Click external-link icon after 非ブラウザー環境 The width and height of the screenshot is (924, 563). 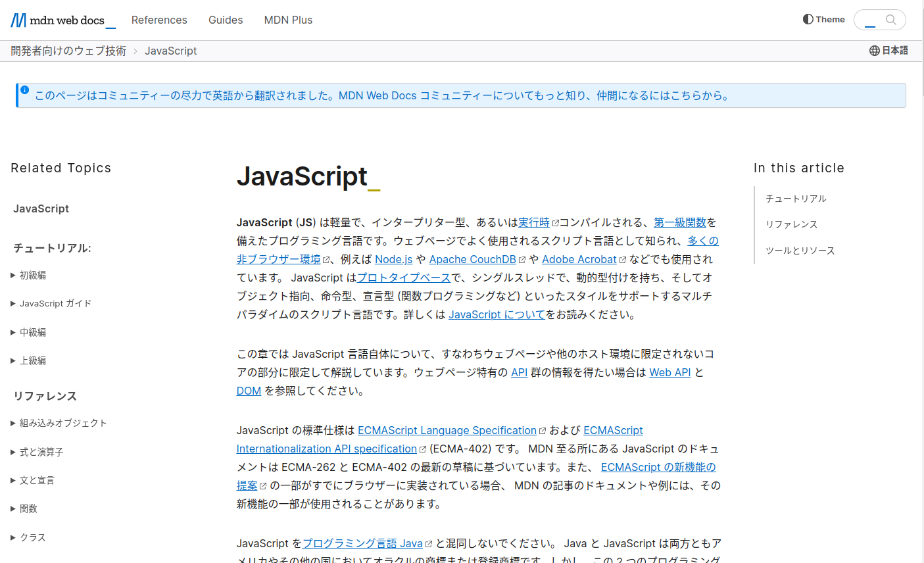327,260
